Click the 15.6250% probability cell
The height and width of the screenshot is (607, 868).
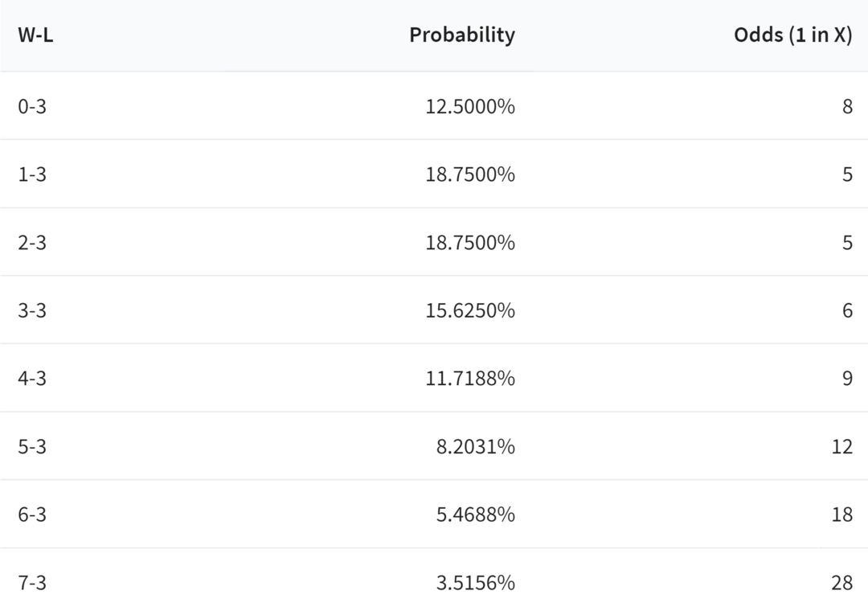pyautogui.click(x=470, y=310)
